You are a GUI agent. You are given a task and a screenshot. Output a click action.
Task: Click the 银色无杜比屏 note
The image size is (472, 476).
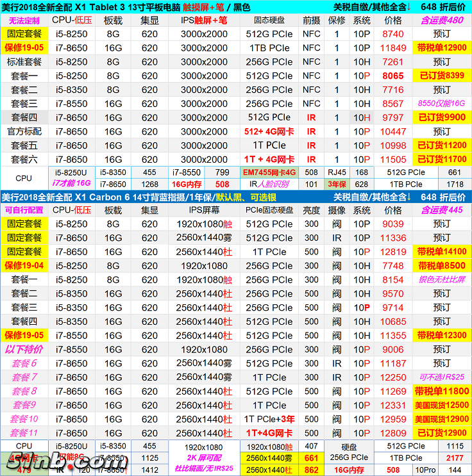(441, 279)
